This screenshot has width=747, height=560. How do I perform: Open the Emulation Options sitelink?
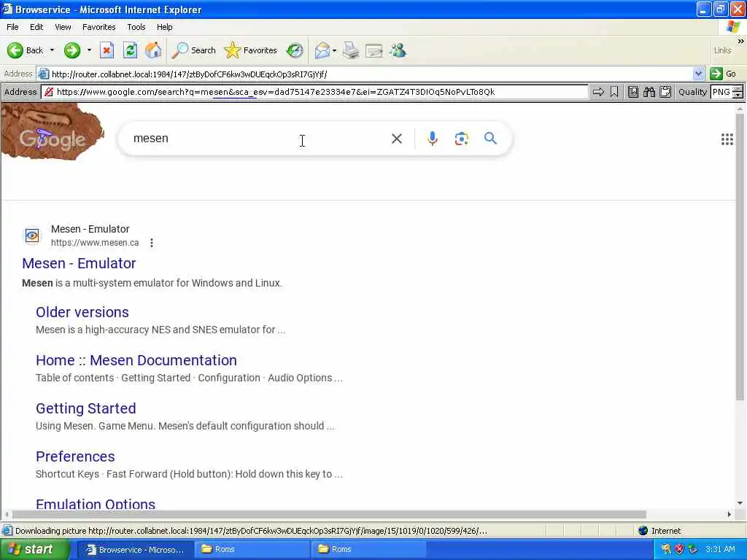point(96,504)
